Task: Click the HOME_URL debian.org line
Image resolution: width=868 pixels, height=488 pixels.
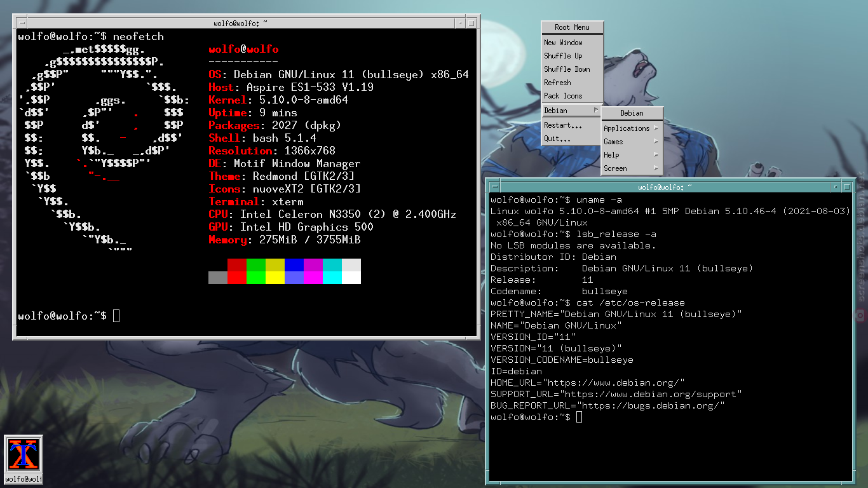Action: (588, 383)
